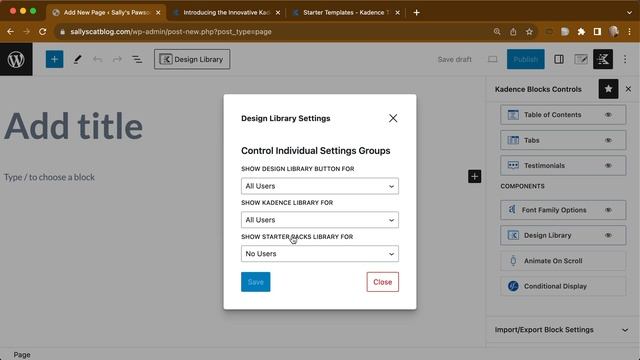This screenshot has height=360, width=640.
Task: Toggle visibility eye for Design Library component
Action: pos(608,236)
